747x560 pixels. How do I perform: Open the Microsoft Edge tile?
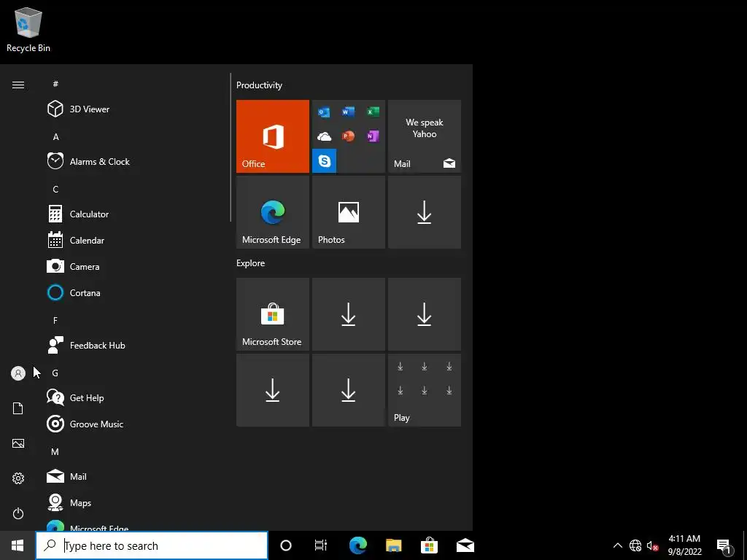point(273,212)
